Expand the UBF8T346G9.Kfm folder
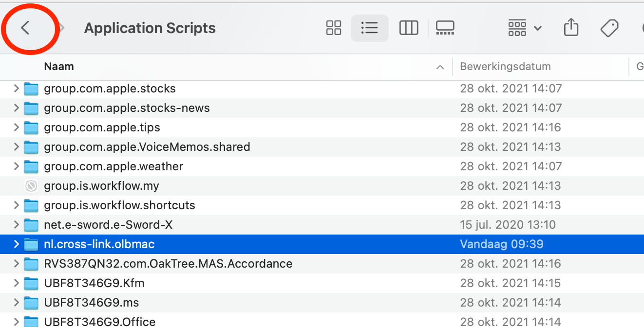The height and width of the screenshot is (327, 644). pyautogui.click(x=16, y=283)
